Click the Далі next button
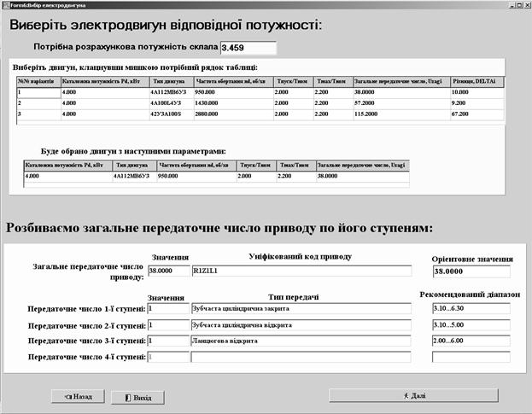Image resolution: width=532 pixels, height=414 pixels. (413, 395)
